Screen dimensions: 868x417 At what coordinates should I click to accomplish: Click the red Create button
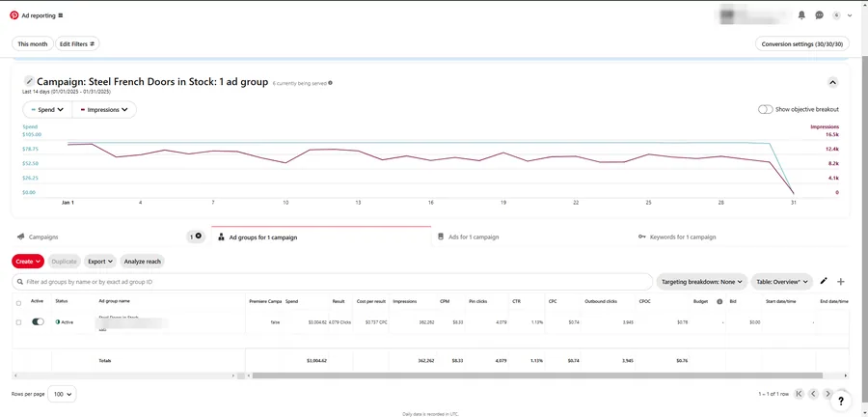tap(28, 262)
